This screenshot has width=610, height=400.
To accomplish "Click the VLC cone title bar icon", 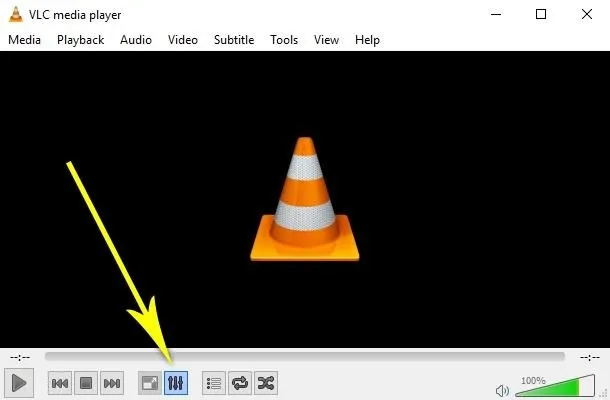I will [x=16, y=14].
